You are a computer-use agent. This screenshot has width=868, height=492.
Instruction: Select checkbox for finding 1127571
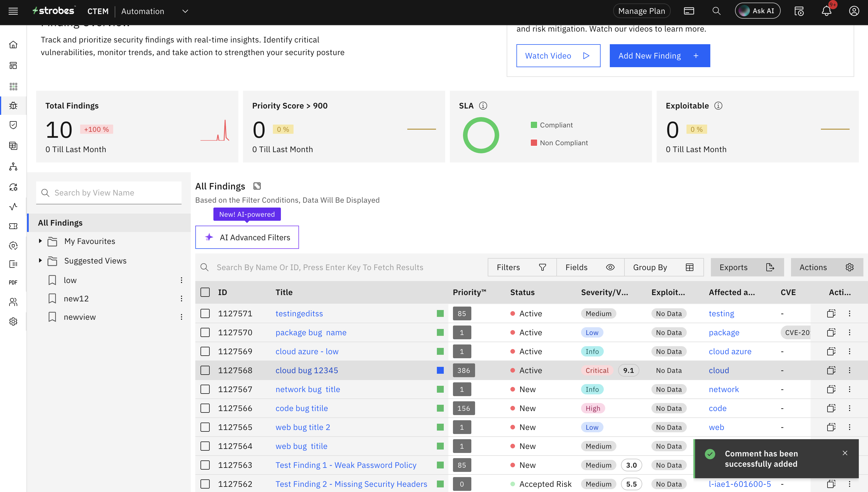tap(205, 313)
